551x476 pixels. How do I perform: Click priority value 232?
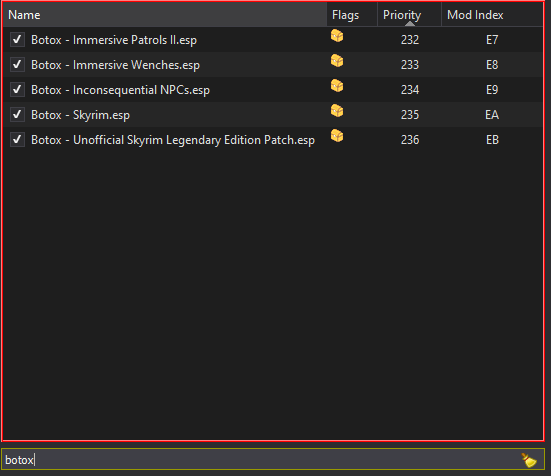coord(410,40)
